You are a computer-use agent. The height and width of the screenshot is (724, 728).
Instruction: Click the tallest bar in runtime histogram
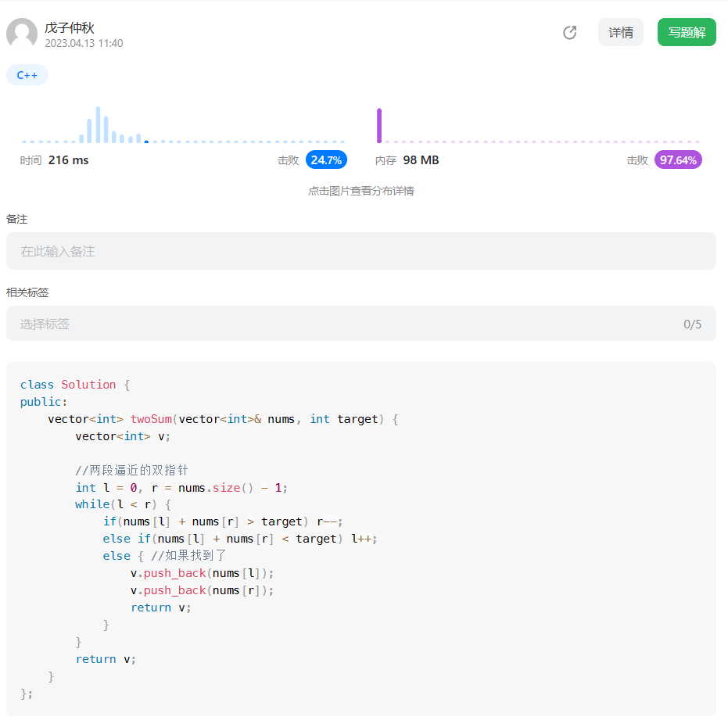pos(97,124)
